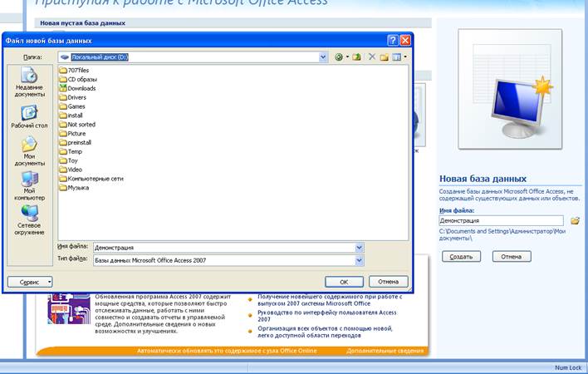Select the Games folder
The height and width of the screenshot is (374, 588).
[72, 106]
